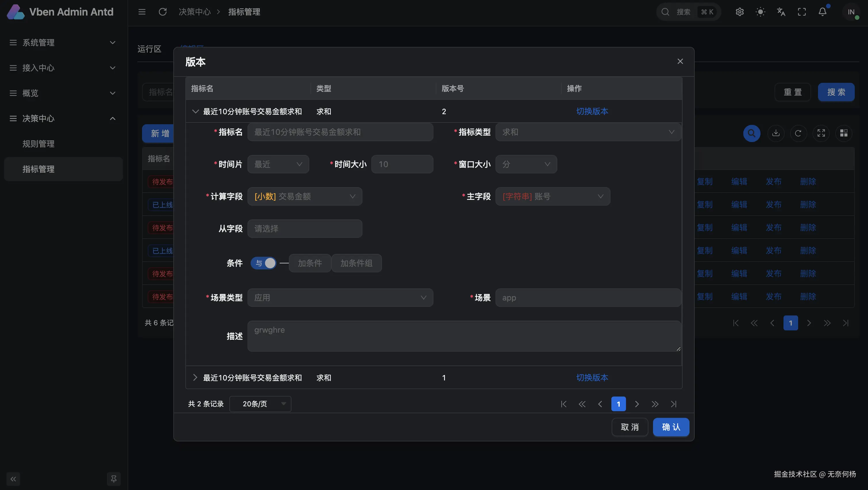Enter fullscreen using header icon
This screenshot has height=490, width=868.
tap(802, 12)
